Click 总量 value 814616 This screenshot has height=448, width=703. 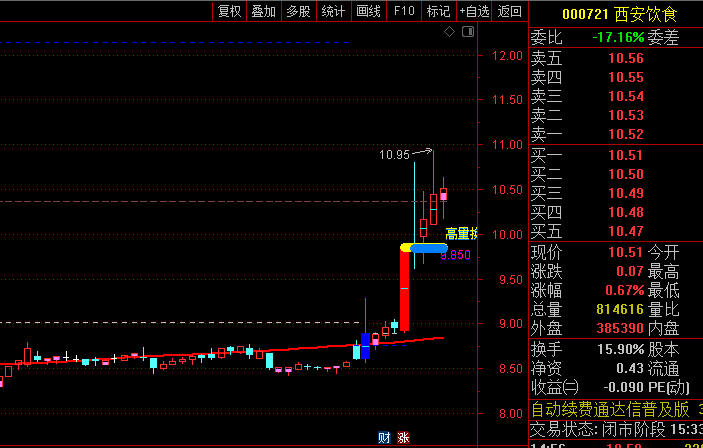[621, 309]
